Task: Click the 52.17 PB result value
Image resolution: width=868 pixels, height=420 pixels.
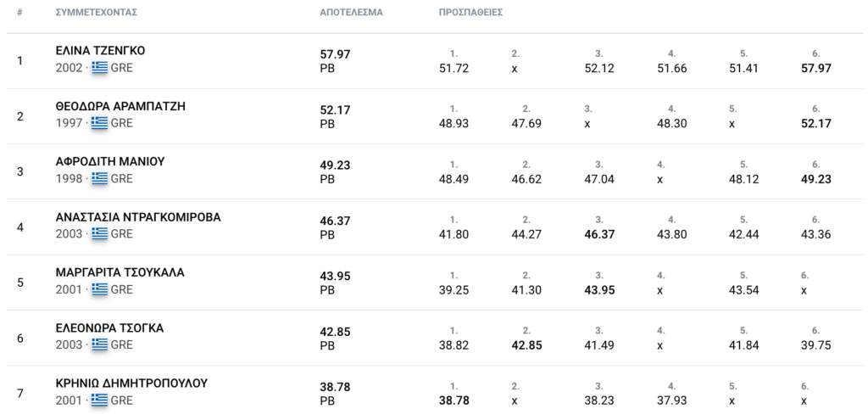Action: [336, 109]
